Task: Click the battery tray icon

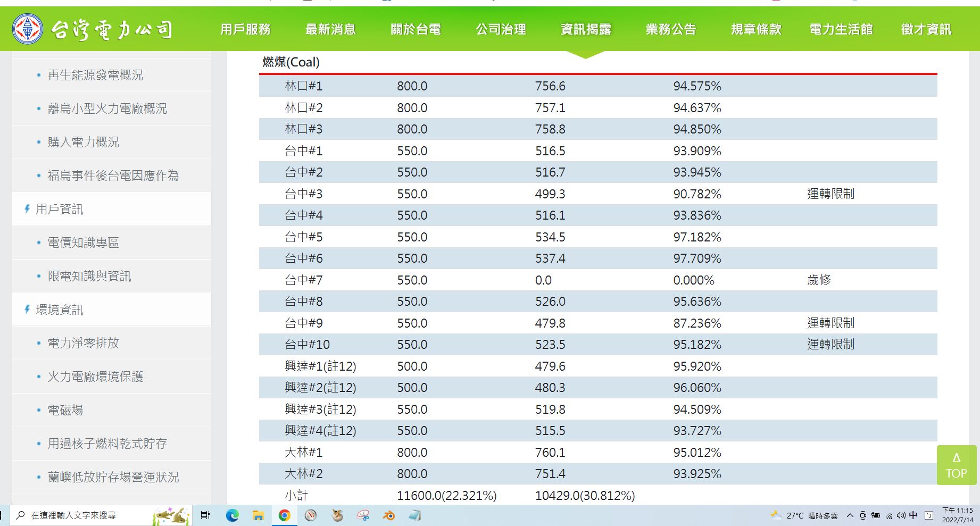Action: point(876,515)
